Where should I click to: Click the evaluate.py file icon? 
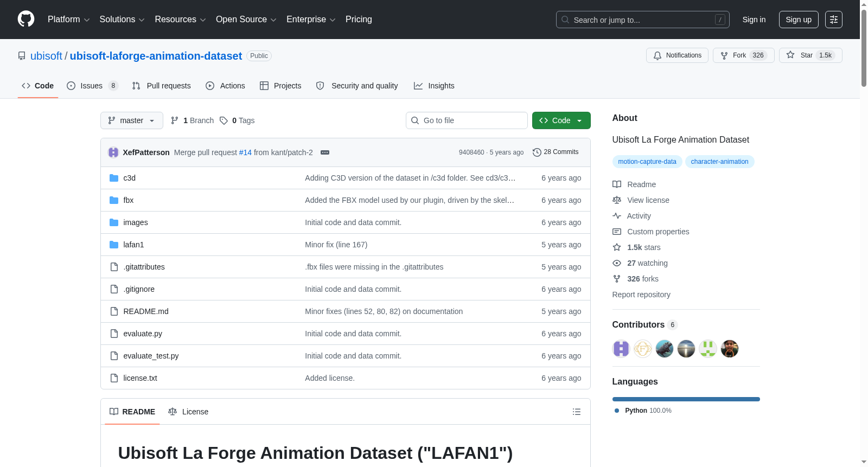click(114, 334)
